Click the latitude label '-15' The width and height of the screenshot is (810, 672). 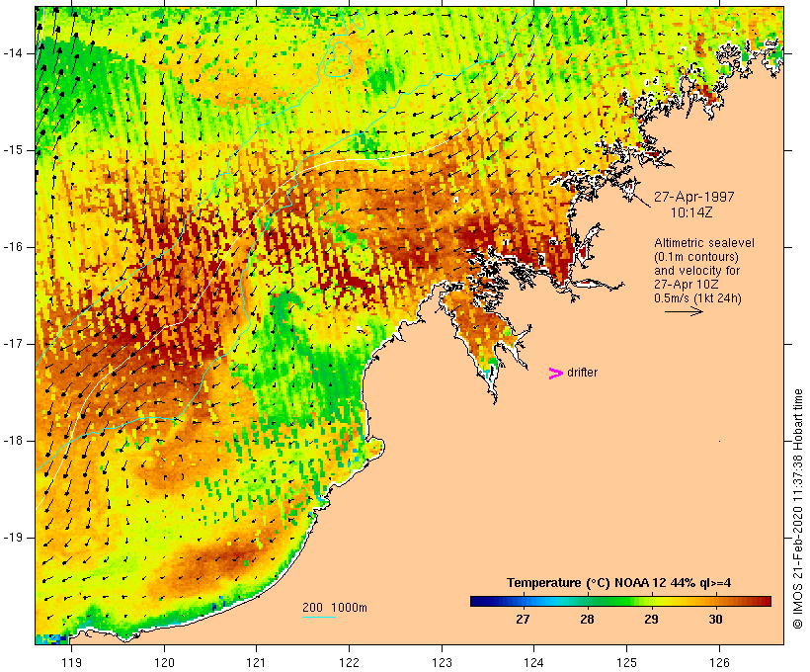click(x=13, y=150)
